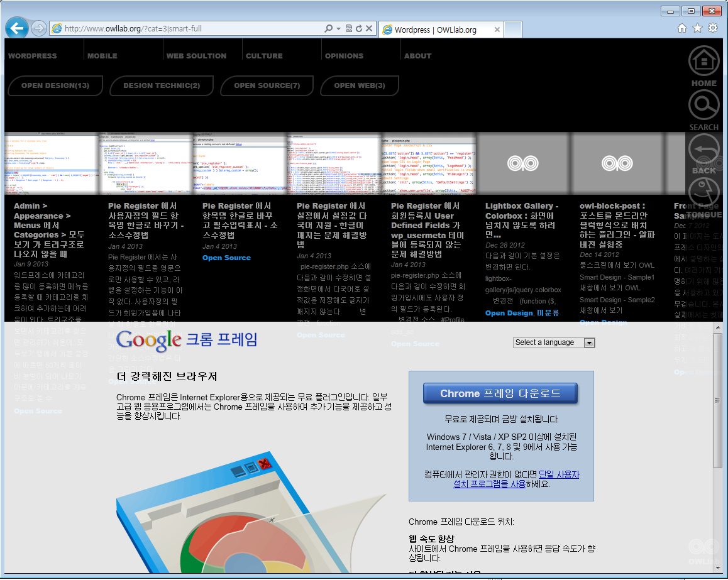Open the ABOUT menu item

[x=418, y=56]
